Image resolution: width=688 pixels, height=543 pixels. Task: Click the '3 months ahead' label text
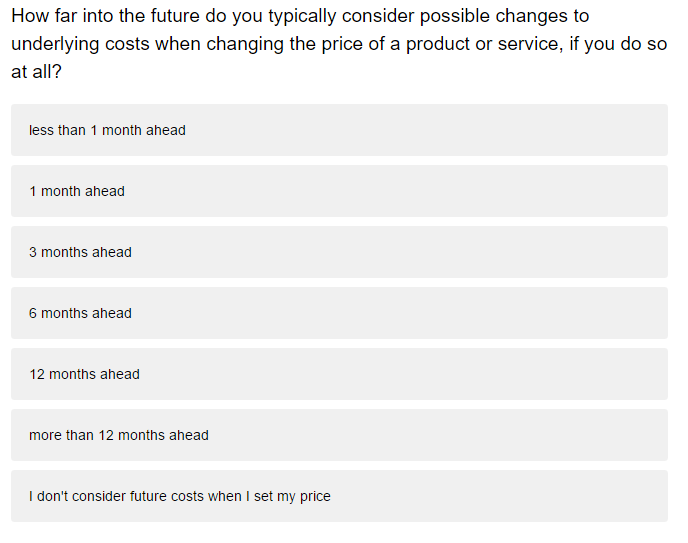point(80,252)
